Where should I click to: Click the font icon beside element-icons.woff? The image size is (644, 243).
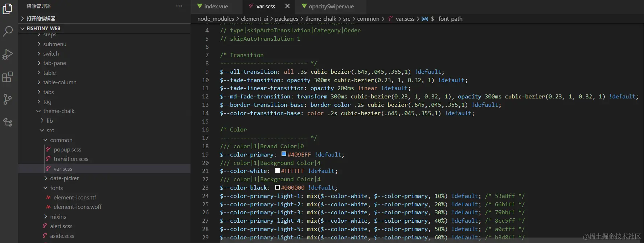pyautogui.click(x=48, y=207)
